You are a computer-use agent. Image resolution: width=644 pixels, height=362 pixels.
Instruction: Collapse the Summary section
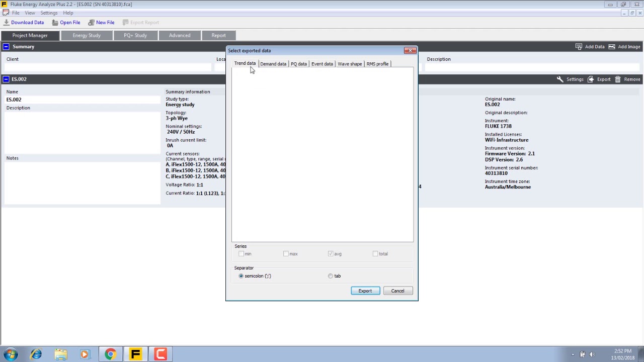point(6,47)
